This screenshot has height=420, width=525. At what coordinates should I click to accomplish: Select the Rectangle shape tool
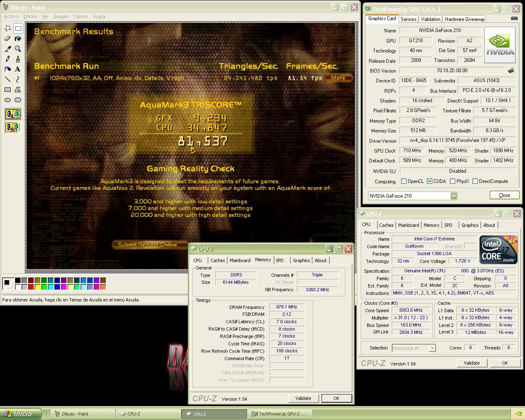(8, 90)
